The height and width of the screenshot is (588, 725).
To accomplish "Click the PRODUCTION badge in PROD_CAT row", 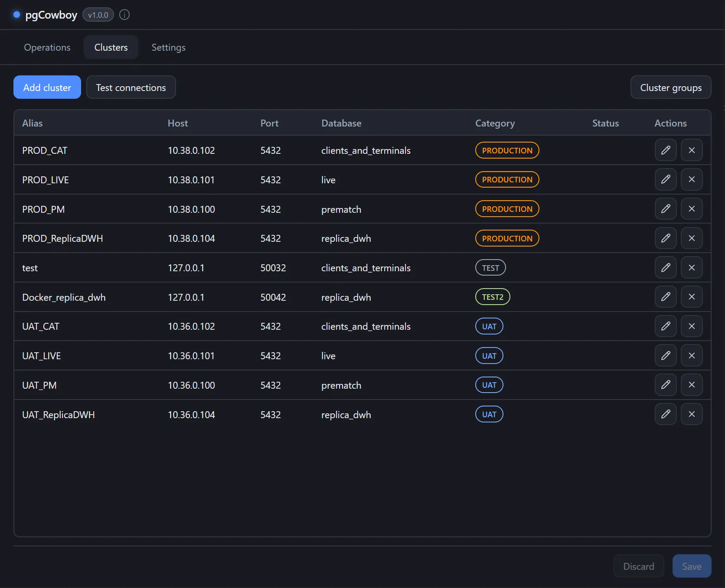I will click(507, 150).
